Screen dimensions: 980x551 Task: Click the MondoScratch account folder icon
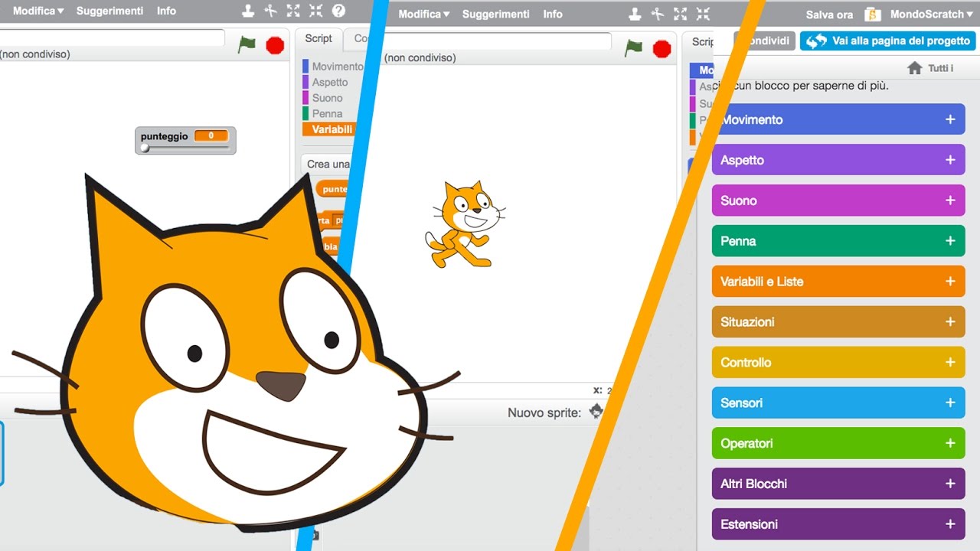[x=872, y=15]
